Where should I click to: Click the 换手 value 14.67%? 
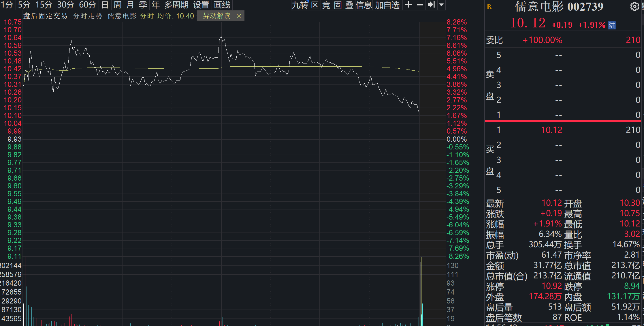[626, 245]
